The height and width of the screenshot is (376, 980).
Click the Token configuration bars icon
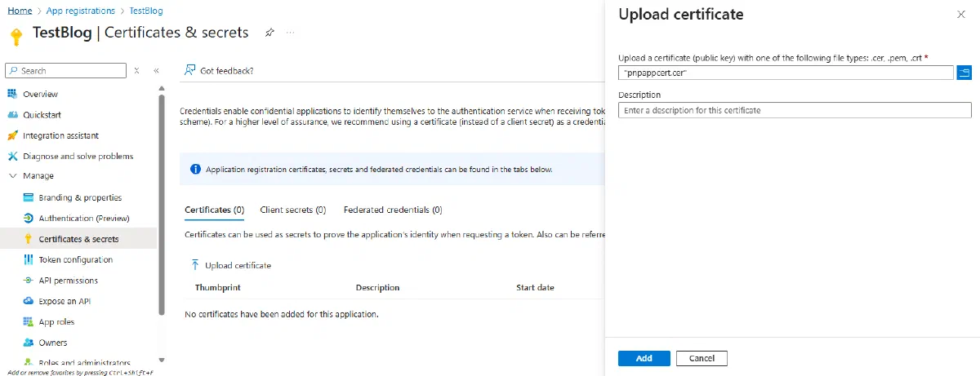[x=29, y=259]
